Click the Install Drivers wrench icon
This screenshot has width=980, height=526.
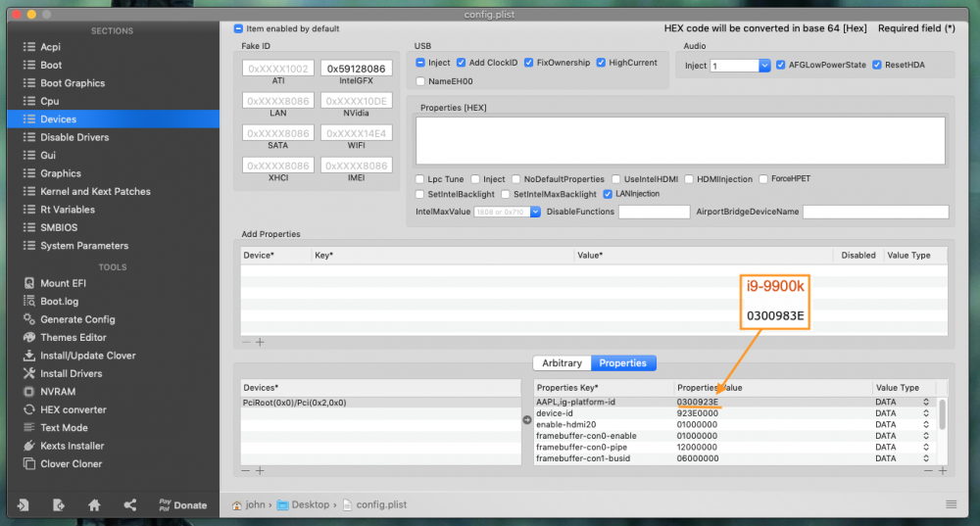click(x=28, y=373)
